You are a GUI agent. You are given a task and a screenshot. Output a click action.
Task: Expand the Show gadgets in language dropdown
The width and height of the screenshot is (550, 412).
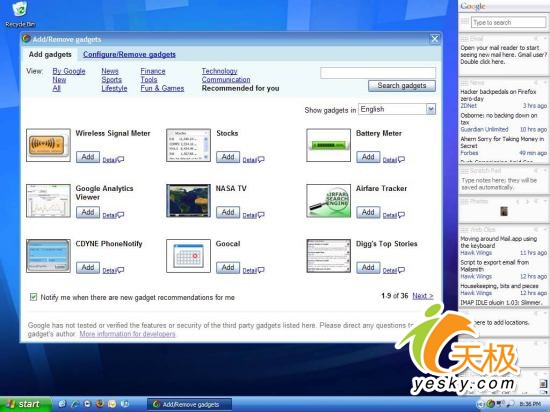coord(431,109)
